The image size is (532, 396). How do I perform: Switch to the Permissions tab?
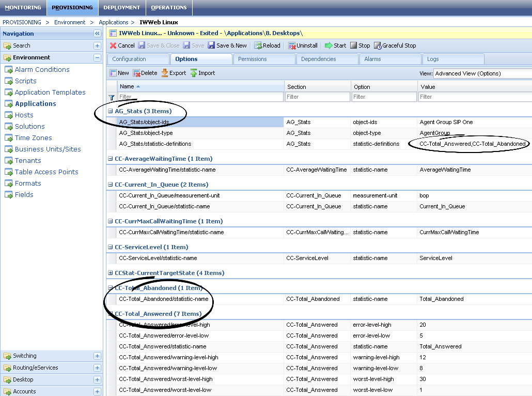(263, 59)
